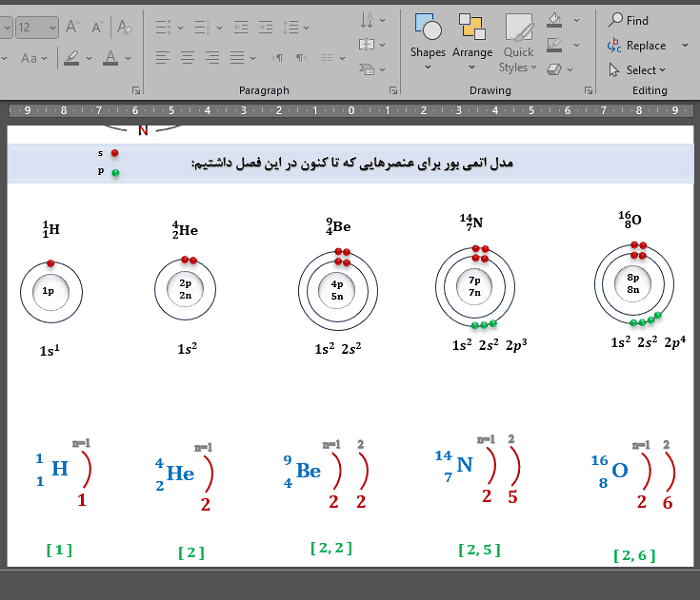Apply the font color red underline A
700x600 pixels.
pos(110,58)
